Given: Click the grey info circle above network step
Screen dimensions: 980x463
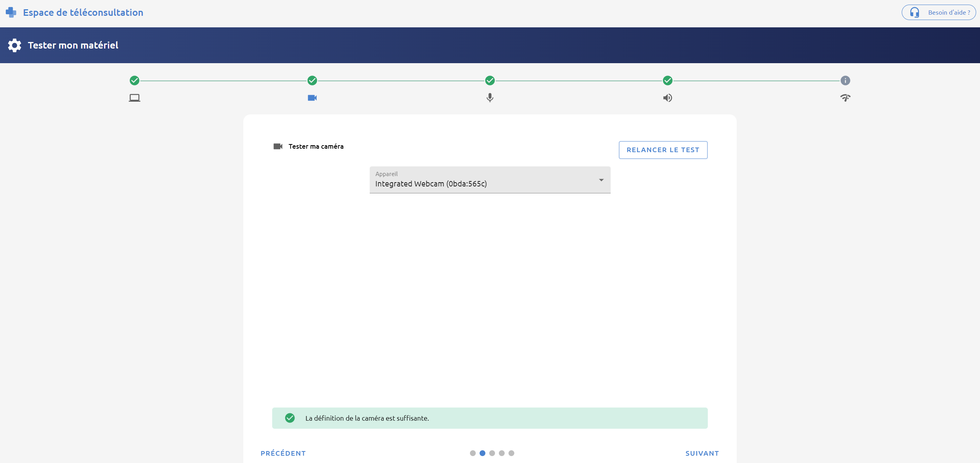Looking at the screenshot, I should [x=845, y=81].
